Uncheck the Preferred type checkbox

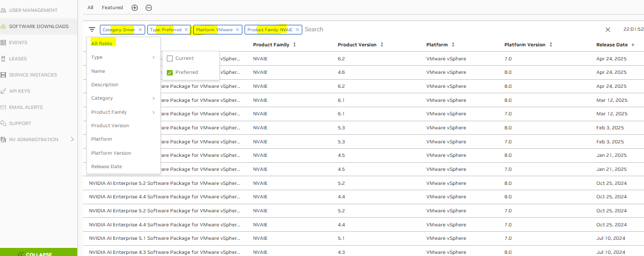click(170, 72)
